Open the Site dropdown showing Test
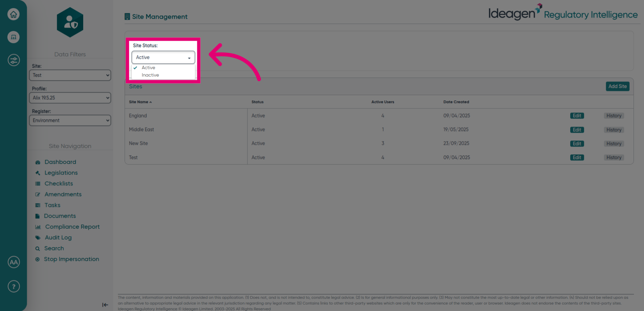The height and width of the screenshot is (311, 644). click(x=70, y=75)
